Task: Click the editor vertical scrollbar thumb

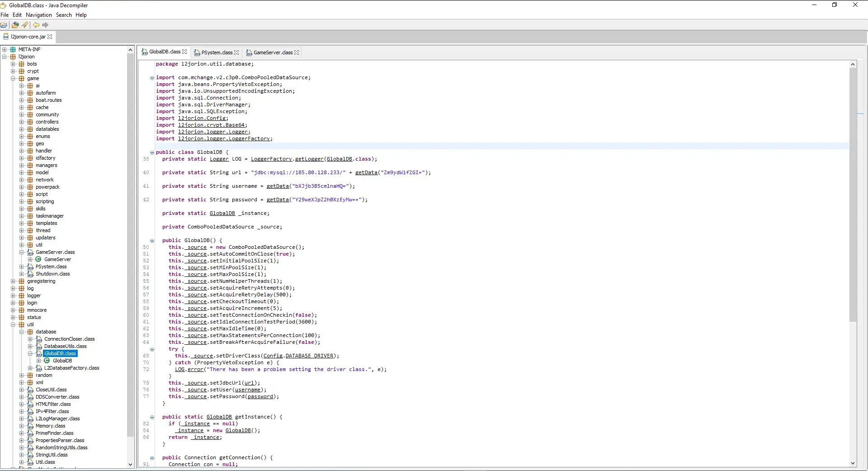Action: (853, 195)
